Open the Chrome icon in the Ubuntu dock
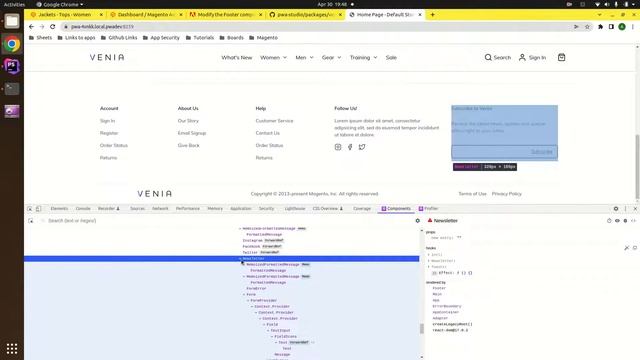640x360 pixels. coord(12,44)
